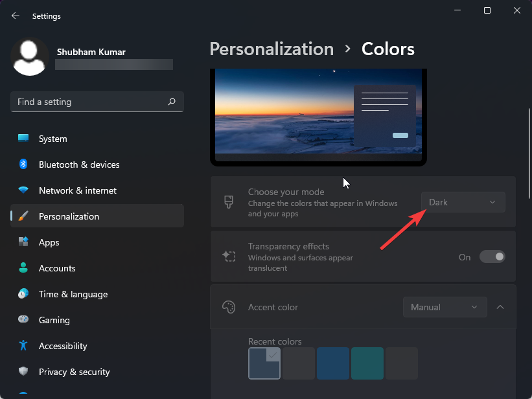532x399 pixels.
Task: Click the Colors page title
Action: 387,49
